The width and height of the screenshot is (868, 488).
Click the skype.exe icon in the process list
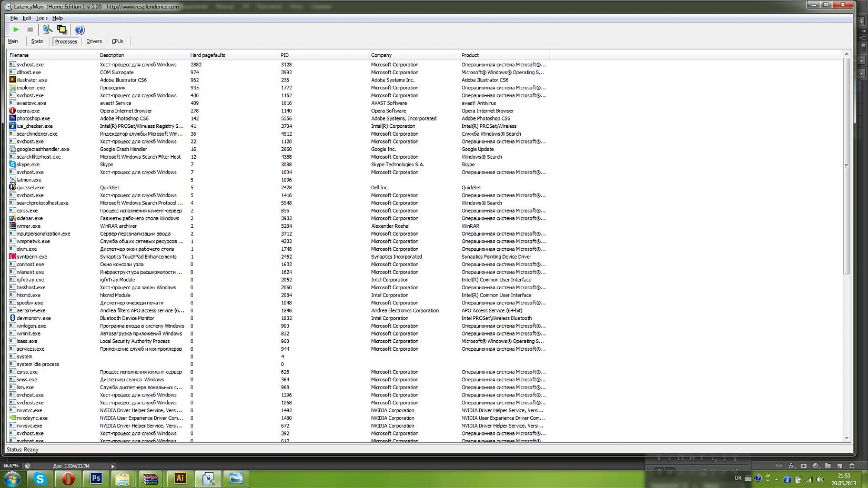[13, 165]
